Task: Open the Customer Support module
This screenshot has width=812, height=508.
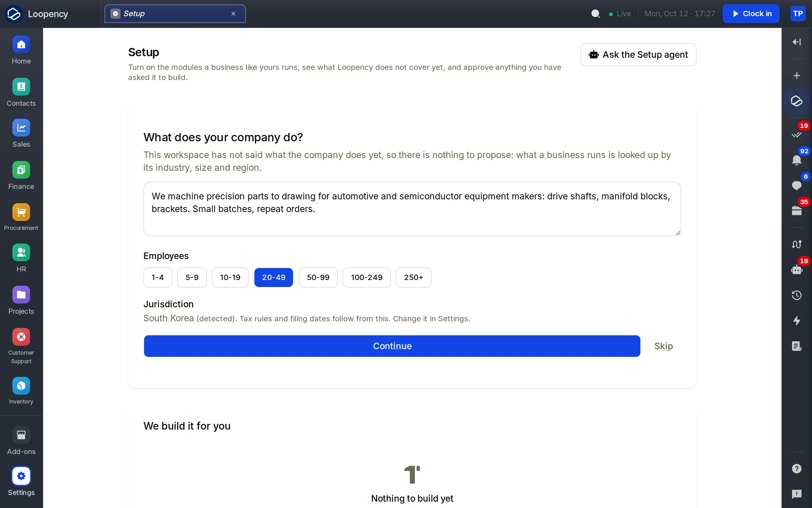Action: (x=21, y=347)
